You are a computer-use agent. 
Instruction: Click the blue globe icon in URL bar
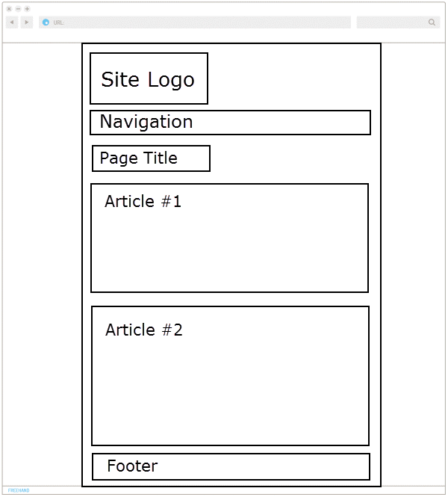point(46,22)
